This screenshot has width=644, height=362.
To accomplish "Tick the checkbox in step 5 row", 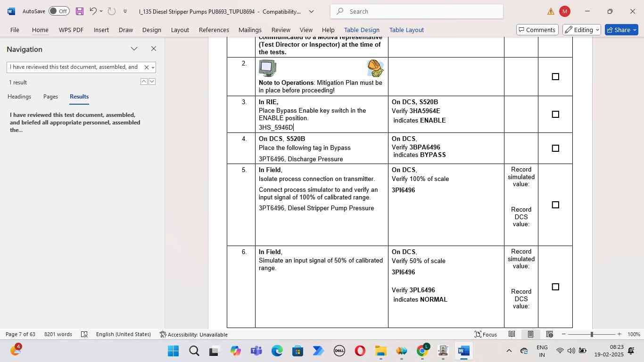I will tap(555, 205).
